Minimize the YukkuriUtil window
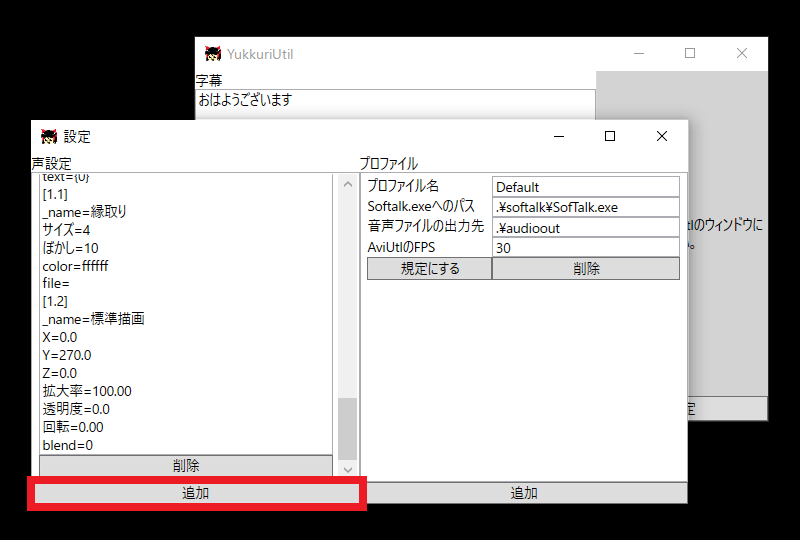This screenshot has width=800, height=540. click(639, 53)
